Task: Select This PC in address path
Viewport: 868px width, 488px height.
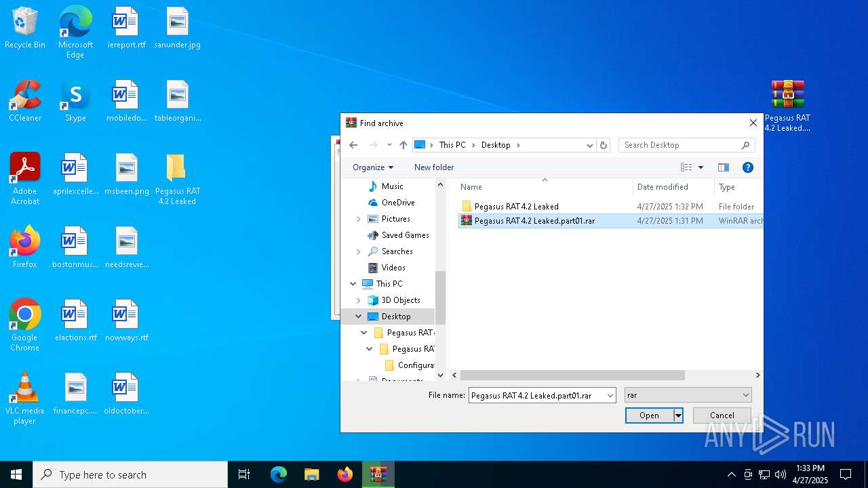Action: [452, 145]
